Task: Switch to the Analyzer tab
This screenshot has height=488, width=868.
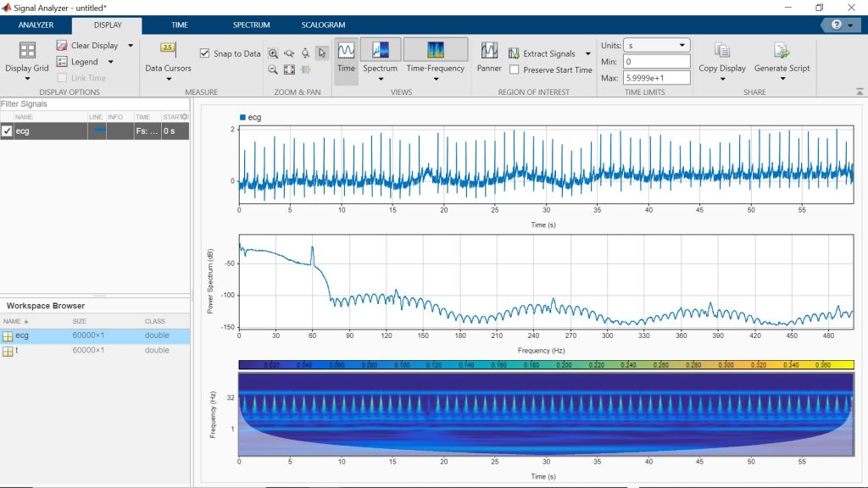Action: point(36,25)
